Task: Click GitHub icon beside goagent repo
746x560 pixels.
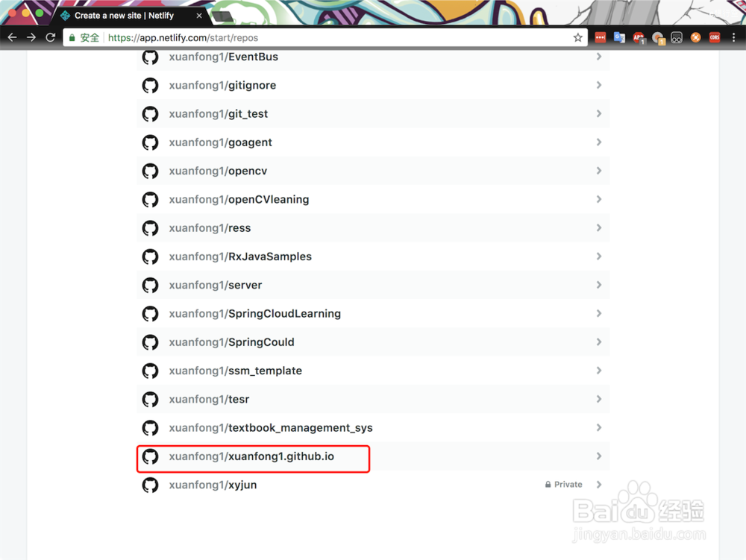Action: [151, 142]
